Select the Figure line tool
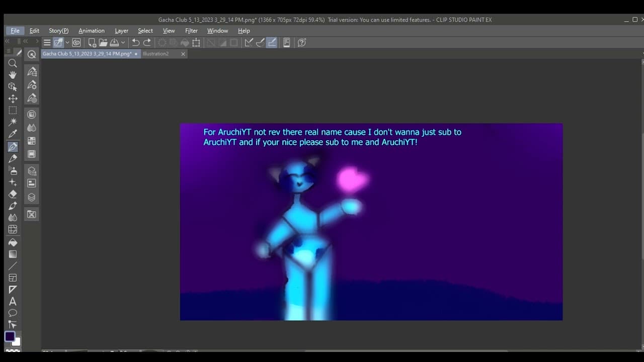Image resolution: width=644 pixels, height=362 pixels. coord(13,266)
